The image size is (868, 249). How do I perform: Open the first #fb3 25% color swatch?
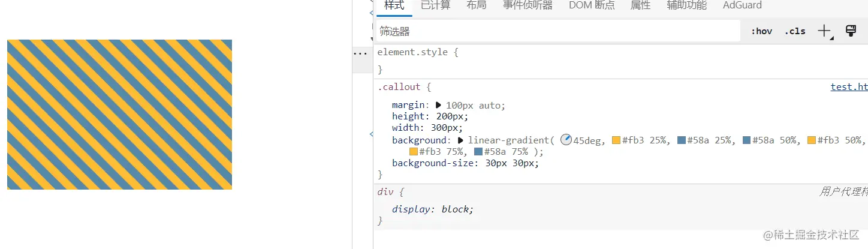pos(616,140)
